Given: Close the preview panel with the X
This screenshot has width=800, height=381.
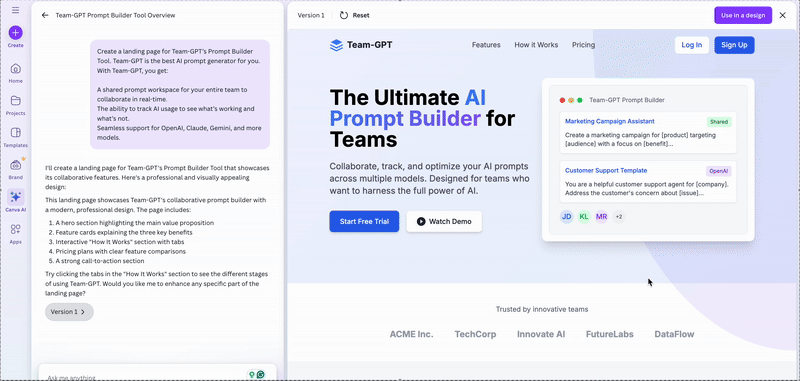Looking at the screenshot, I should [x=783, y=15].
